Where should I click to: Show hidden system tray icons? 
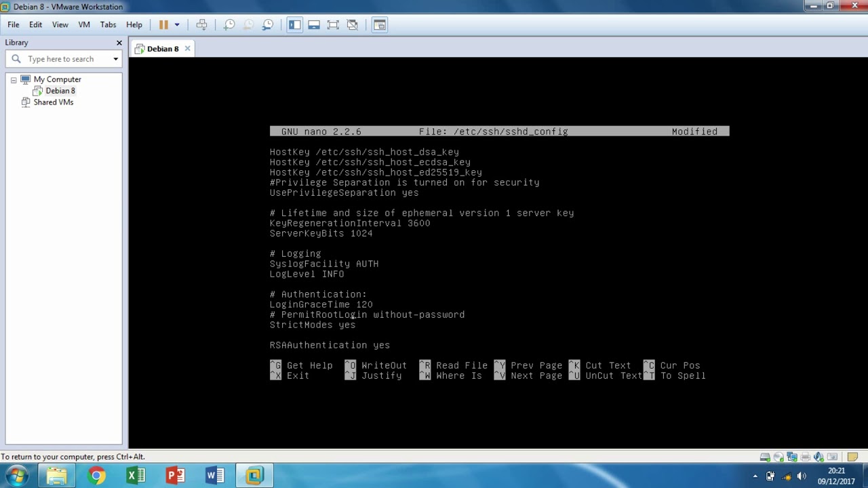click(755, 476)
